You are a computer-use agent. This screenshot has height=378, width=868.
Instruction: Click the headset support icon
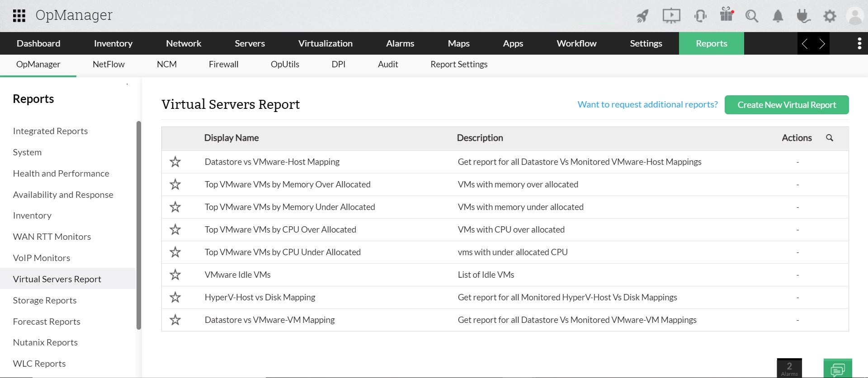tap(700, 16)
